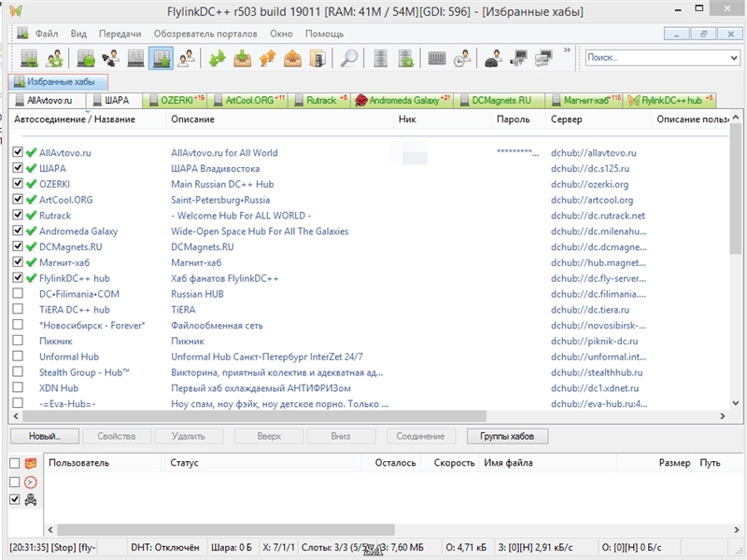Enable autoconnect for Пикник hub

(18, 341)
